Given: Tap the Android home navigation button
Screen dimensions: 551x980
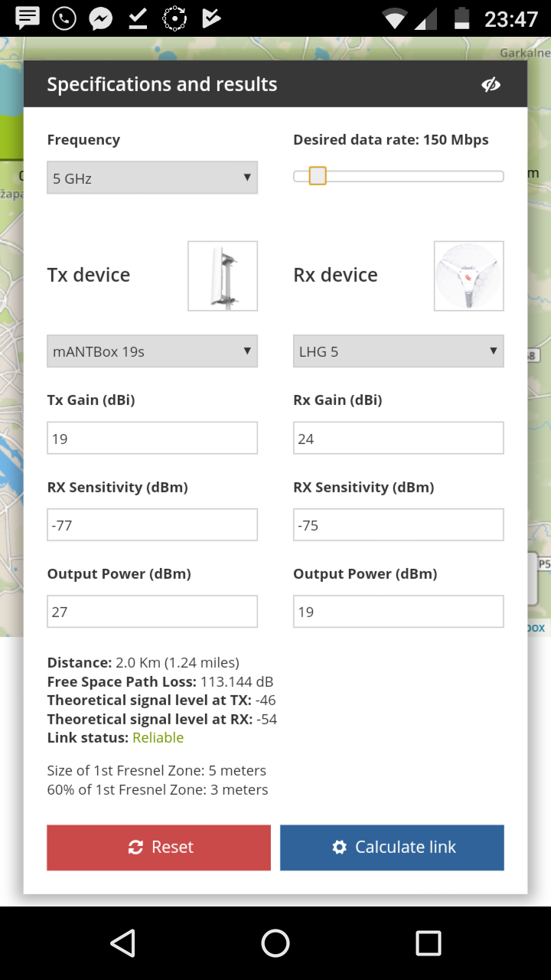Looking at the screenshot, I should pyautogui.click(x=275, y=943).
